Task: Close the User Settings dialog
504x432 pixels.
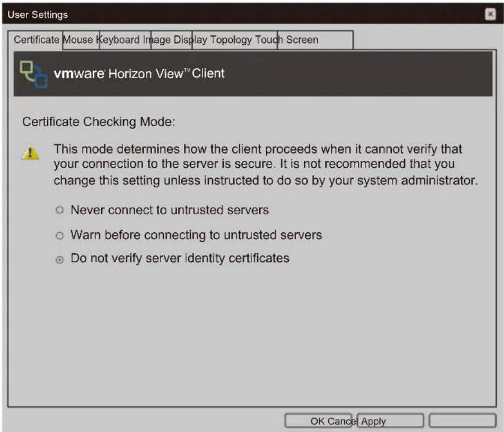Action: click(x=490, y=14)
